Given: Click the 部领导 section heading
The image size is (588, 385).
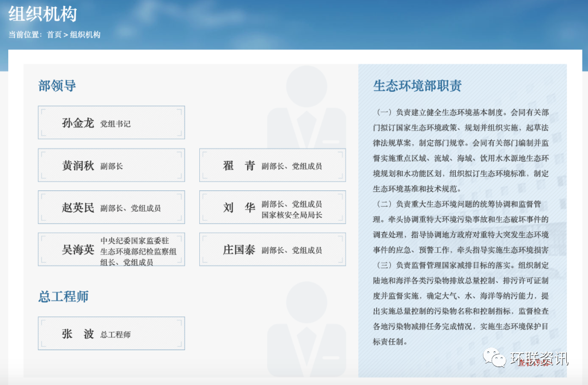Looking at the screenshot, I should 57,86.
